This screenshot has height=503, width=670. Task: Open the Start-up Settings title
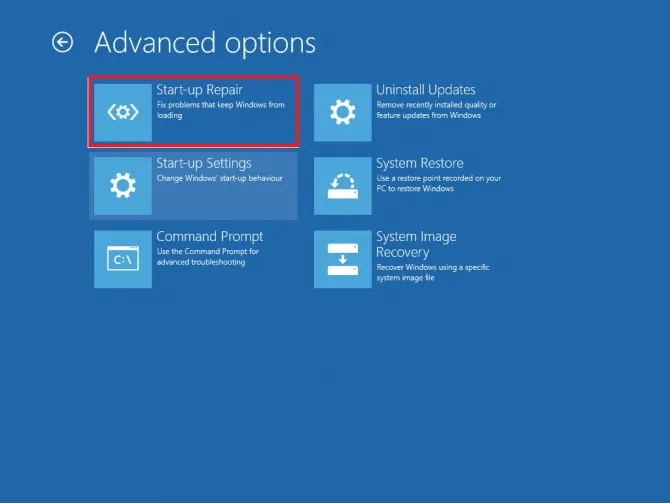(x=204, y=163)
